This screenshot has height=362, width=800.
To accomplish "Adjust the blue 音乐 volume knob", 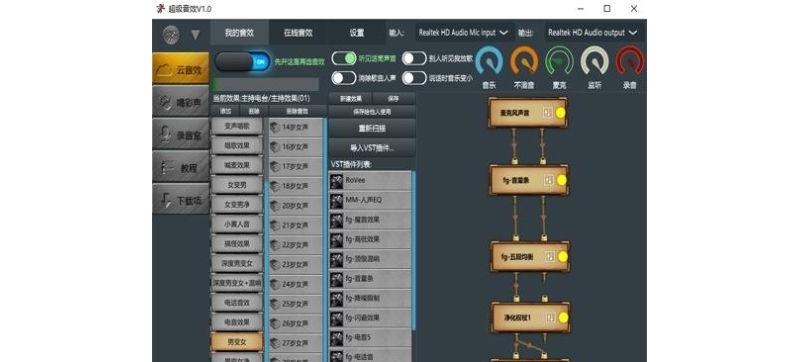I will 489,61.
